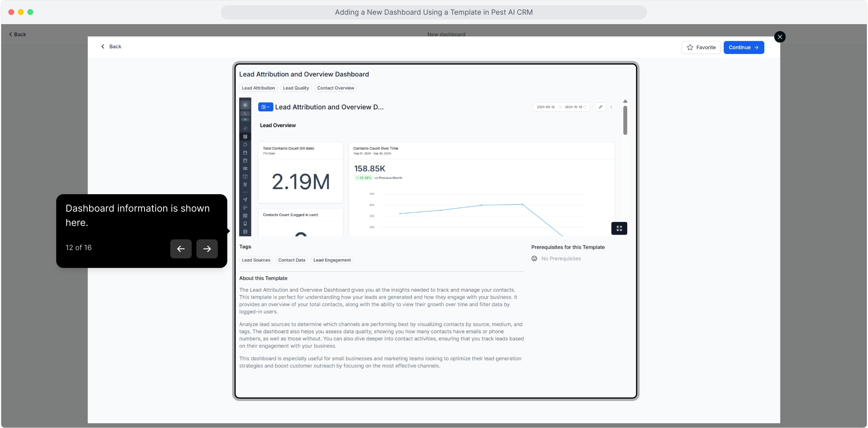Screen dimensions: 868x428
Task: Click the red macOS close window button
Action: tap(11, 12)
